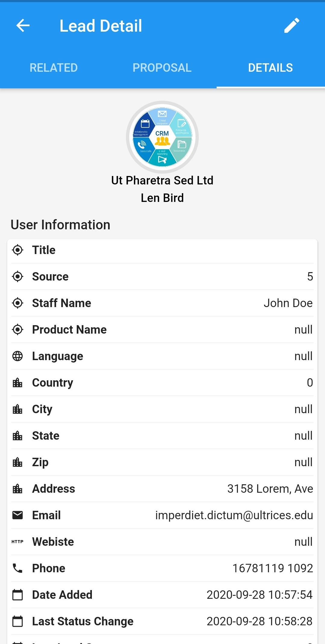Click the globe icon beside Language
Screen dimensions: 325x644
17,356
